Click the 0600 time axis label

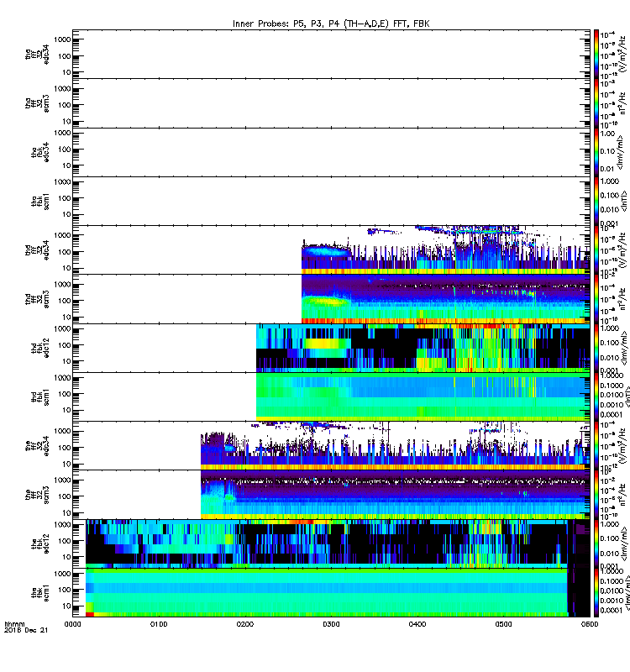(590, 624)
